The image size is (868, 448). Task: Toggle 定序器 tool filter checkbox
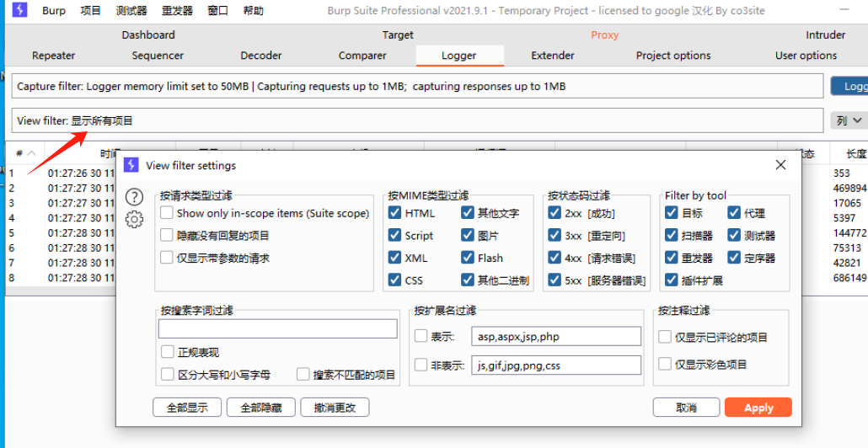[734, 258]
